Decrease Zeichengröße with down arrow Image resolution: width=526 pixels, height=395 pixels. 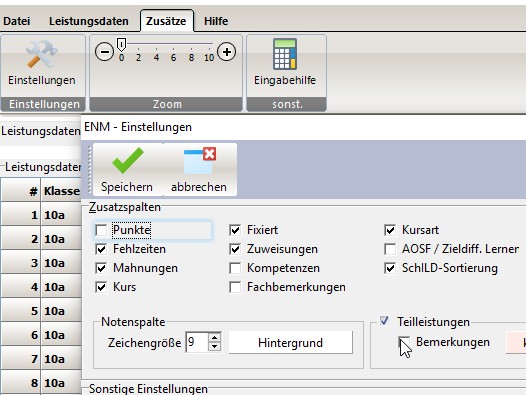tap(214, 347)
